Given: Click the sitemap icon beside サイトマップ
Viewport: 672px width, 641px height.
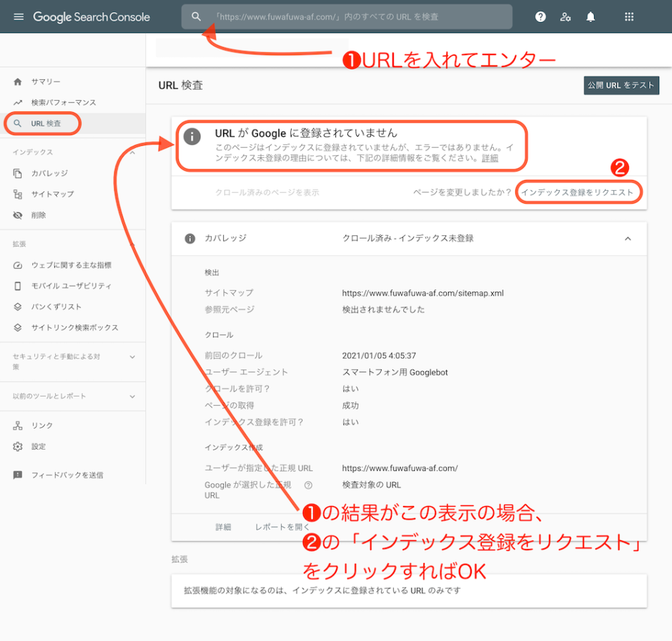Looking at the screenshot, I should coord(18,194).
